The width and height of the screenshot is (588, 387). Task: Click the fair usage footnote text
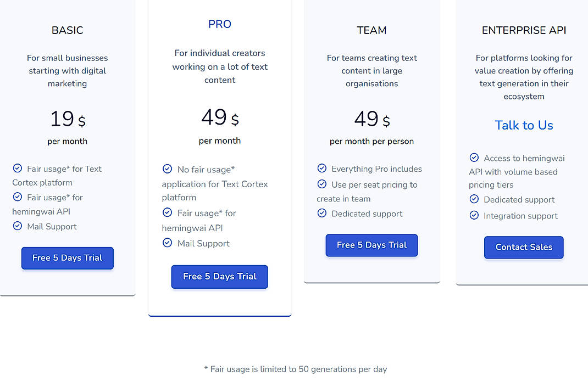296,369
